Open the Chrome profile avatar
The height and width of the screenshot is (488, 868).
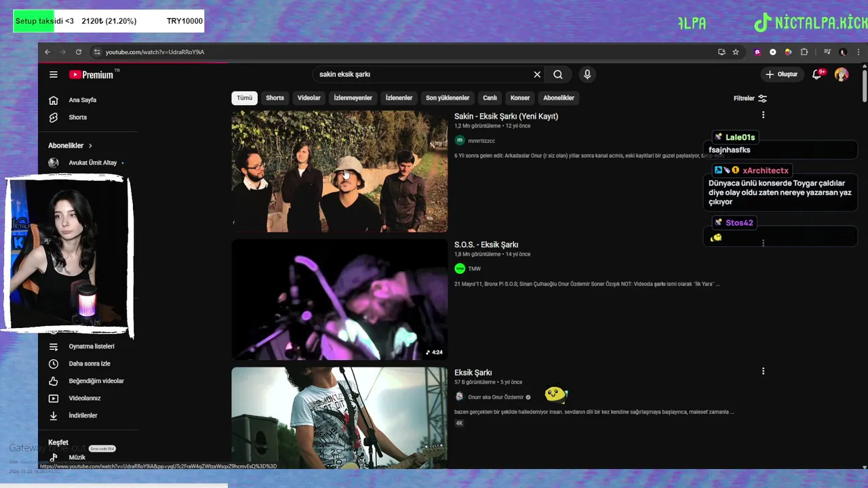tap(843, 52)
